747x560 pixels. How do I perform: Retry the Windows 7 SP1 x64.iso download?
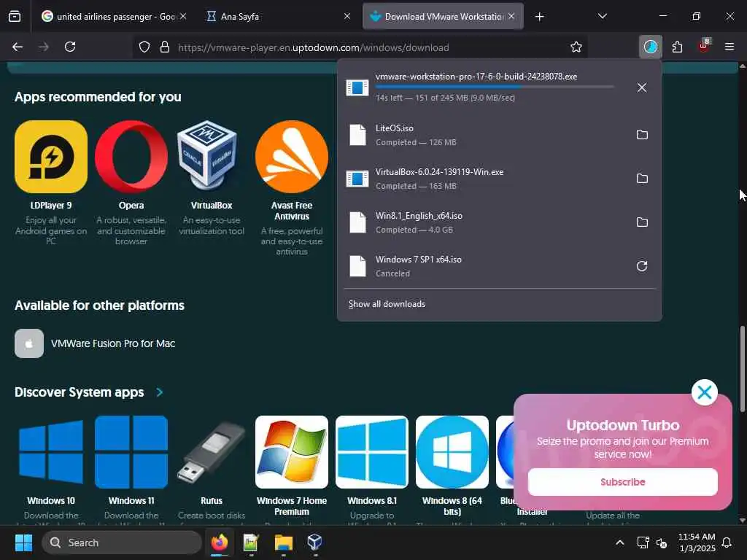[x=642, y=266]
